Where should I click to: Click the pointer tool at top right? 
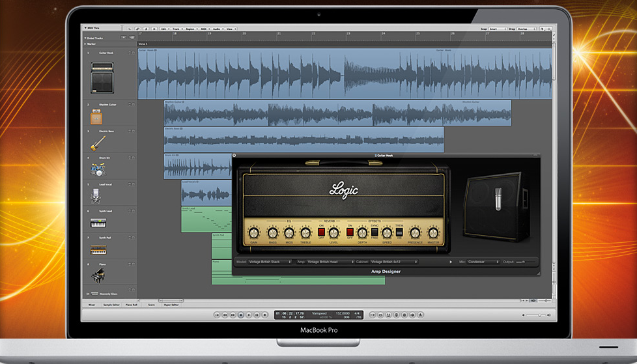click(543, 29)
